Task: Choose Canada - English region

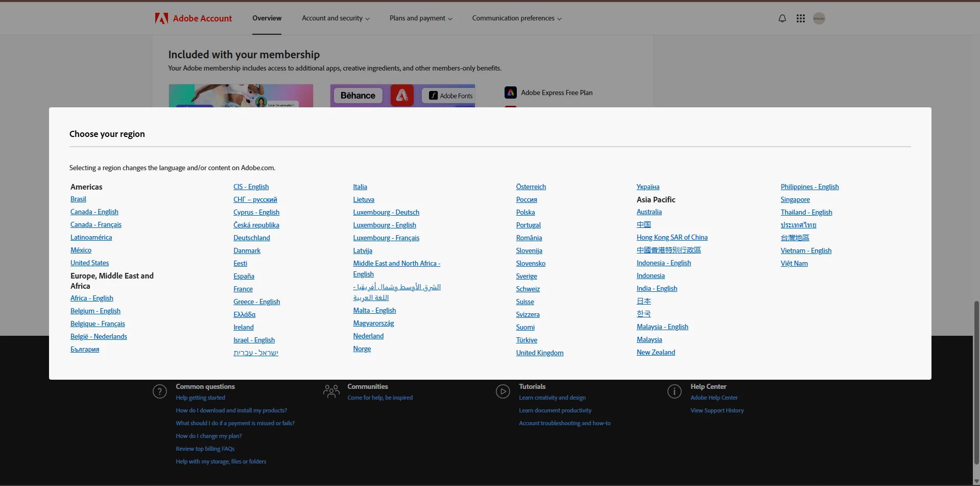Action: pyautogui.click(x=94, y=212)
